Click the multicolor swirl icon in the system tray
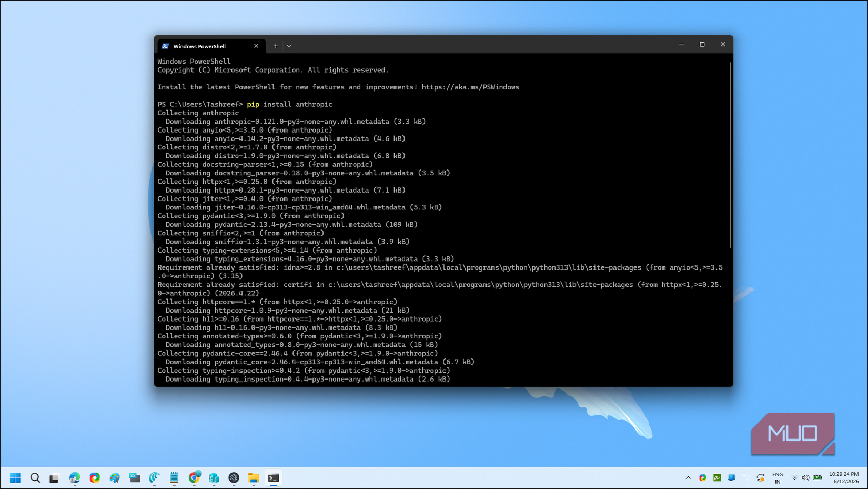868x489 pixels. (x=703, y=477)
